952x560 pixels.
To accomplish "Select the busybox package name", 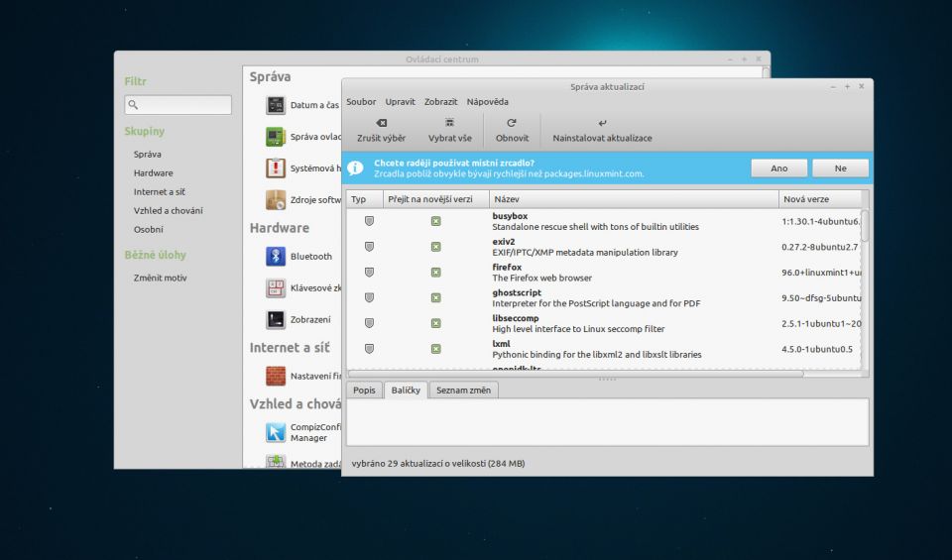I will [510, 216].
